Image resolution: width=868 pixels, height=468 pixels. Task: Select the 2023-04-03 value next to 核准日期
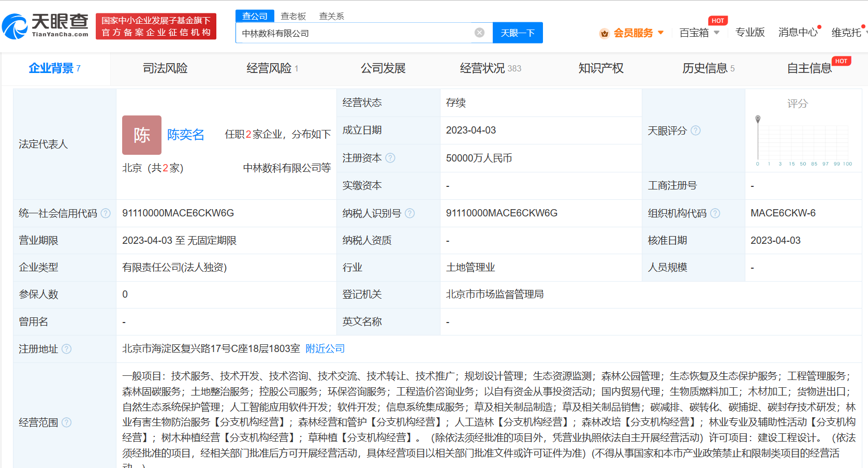[x=775, y=241]
